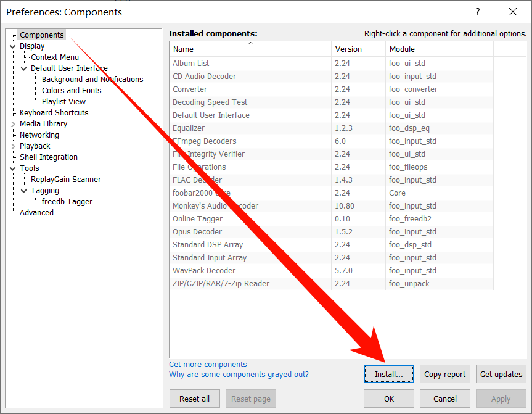Open freedb Tagger page
This screenshot has height=414, width=532.
pyautogui.click(x=67, y=202)
